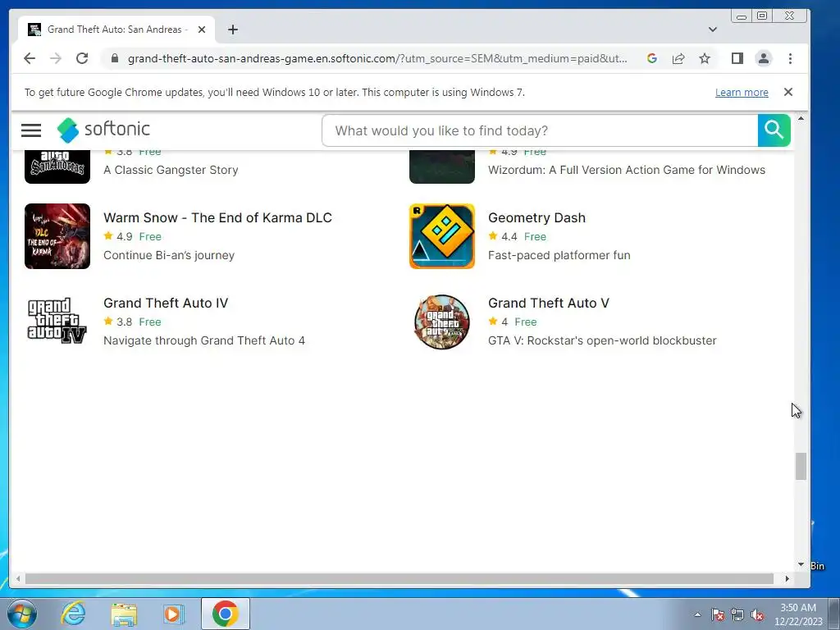This screenshot has width=840, height=630.
Task: Focus the 'What would you like to find today?' search box
Action: click(540, 130)
